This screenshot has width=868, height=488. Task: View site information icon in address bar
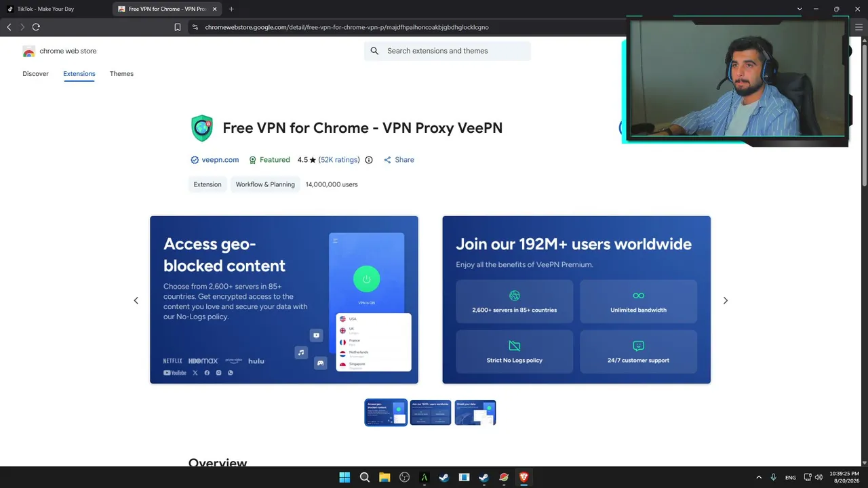[195, 27]
